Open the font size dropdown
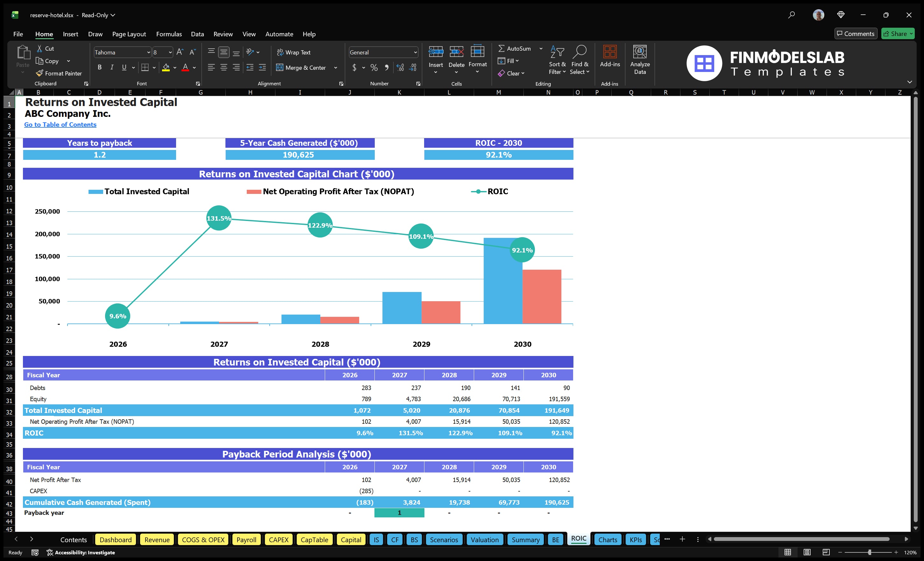Image resolution: width=924 pixels, height=561 pixels. point(169,52)
